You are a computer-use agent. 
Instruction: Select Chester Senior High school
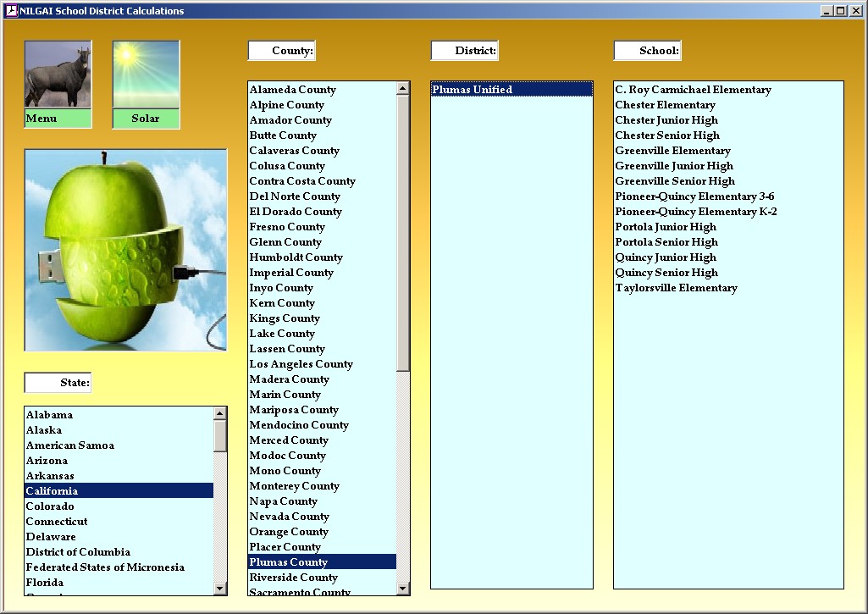[667, 136]
